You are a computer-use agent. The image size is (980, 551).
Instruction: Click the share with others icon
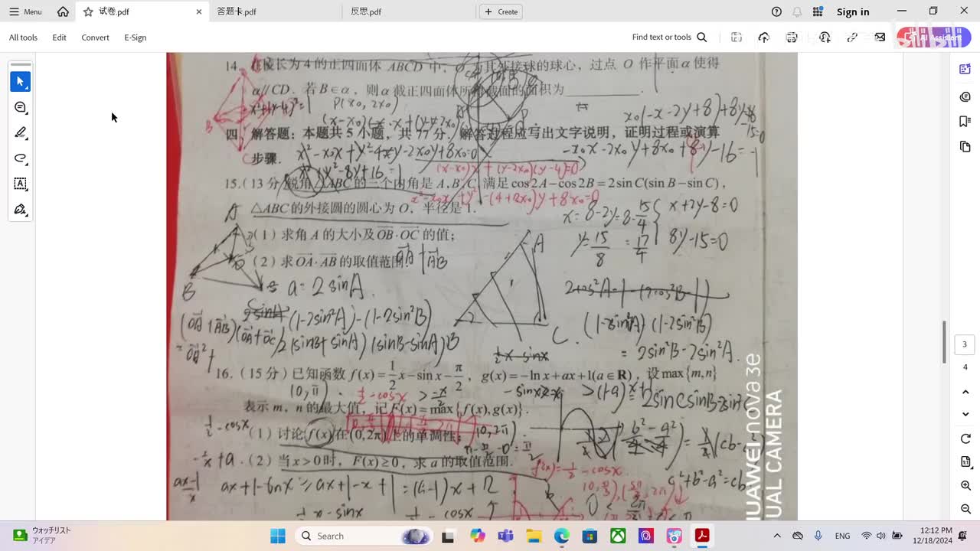coord(825,37)
